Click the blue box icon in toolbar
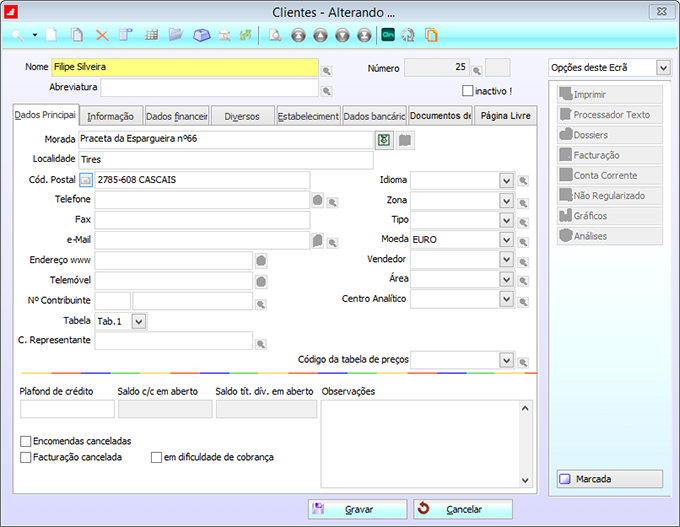 pos(202,35)
